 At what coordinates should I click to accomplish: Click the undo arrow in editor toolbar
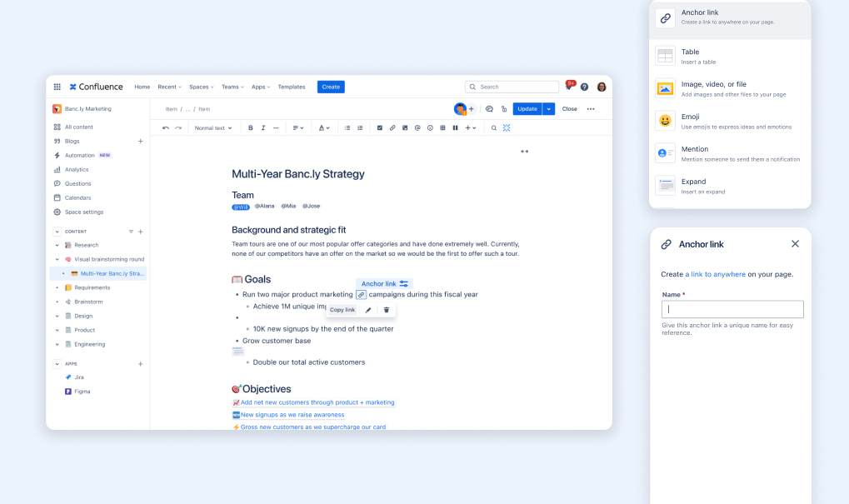click(166, 127)
